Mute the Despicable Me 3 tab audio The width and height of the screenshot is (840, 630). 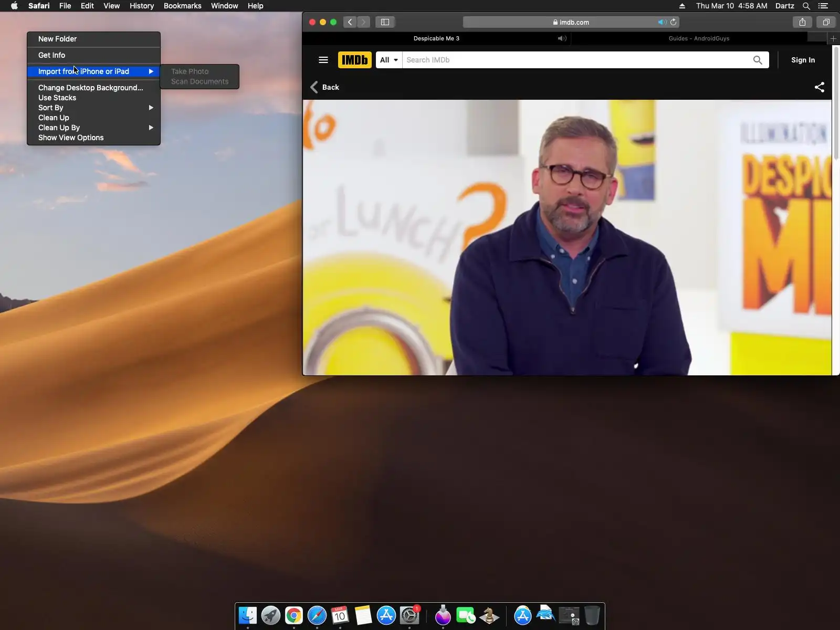click(x=562, y=38)
